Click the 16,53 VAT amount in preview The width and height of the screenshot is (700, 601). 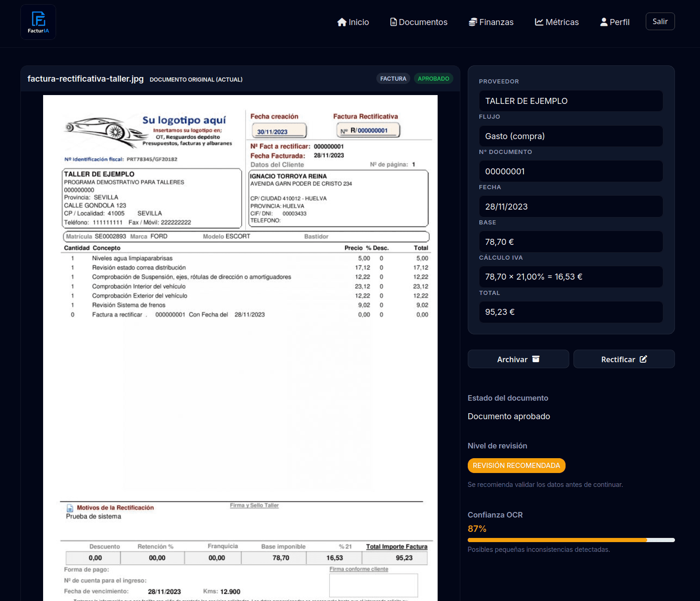point(335,558)
